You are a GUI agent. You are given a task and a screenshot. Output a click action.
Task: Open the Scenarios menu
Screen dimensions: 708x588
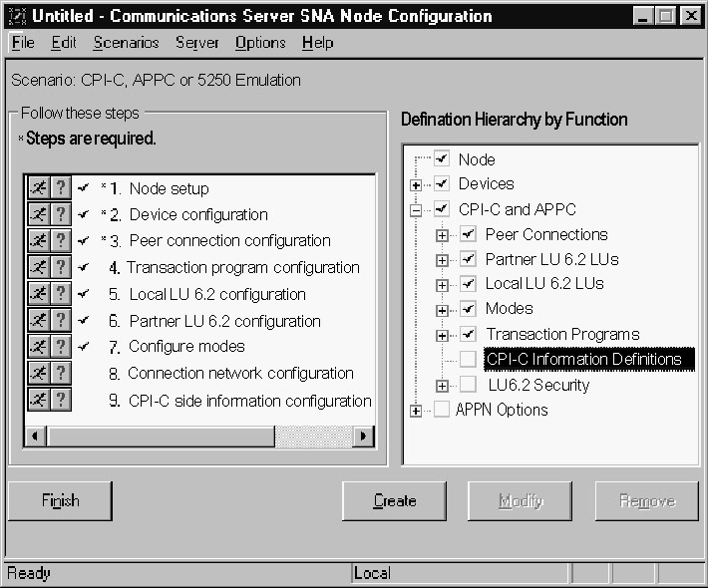(126, 43)
